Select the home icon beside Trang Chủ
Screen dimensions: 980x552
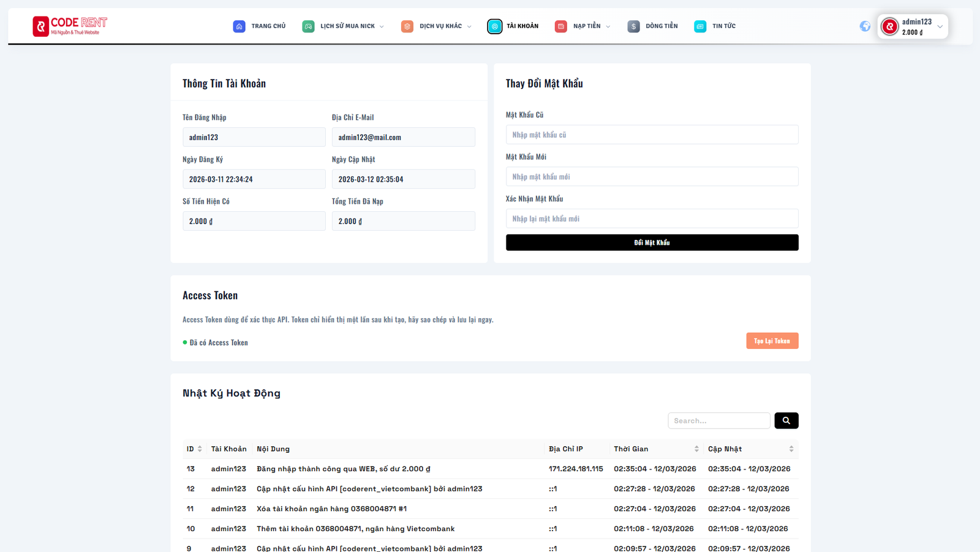pos(239,26)
